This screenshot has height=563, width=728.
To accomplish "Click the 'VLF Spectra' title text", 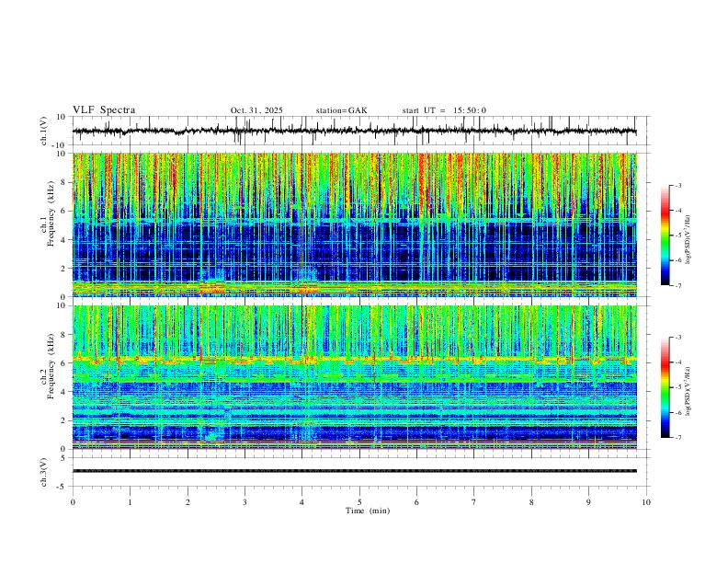I will 104,110.
